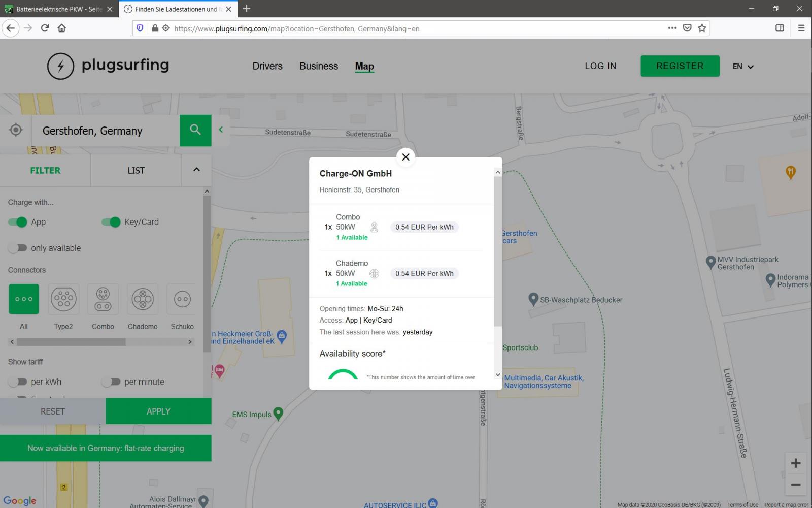
Task: Open the flat-rate charging Germany banner
Action: pos(106,448)
